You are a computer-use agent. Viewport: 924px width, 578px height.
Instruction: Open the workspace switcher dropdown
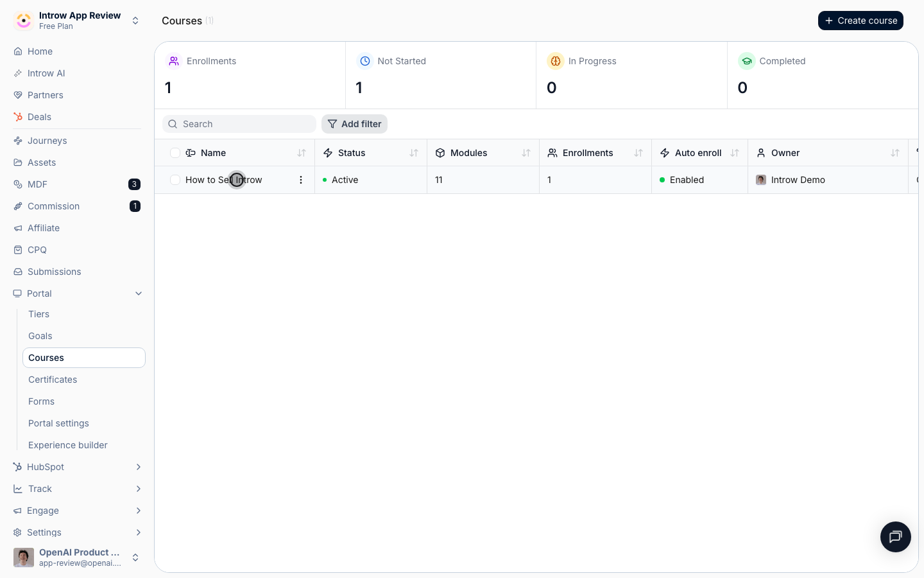[135, 21]
